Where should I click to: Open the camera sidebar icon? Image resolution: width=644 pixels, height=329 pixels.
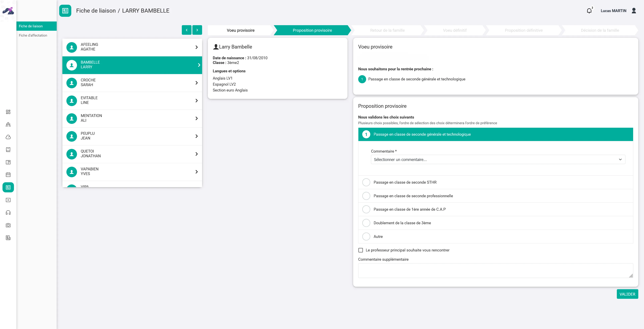(8, 225)
